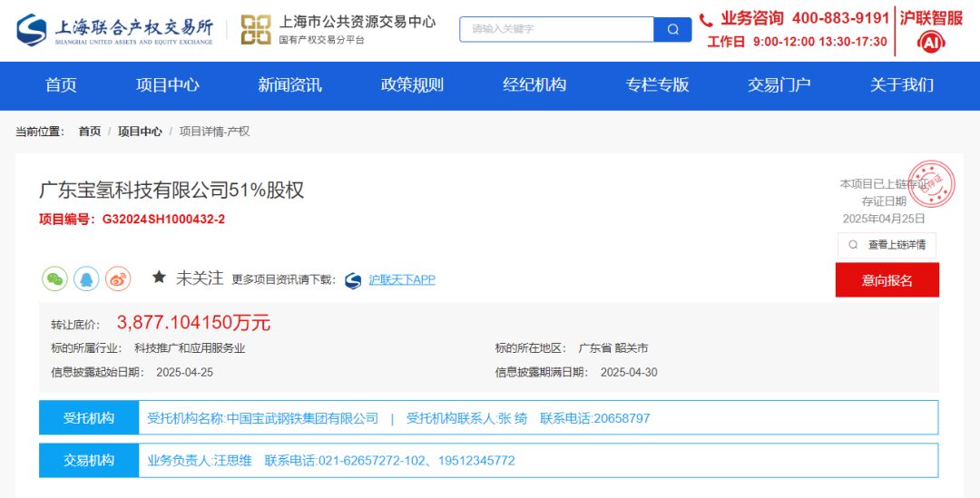This screenshot has width=980, height=498.
Task: Focus the keyword search input field
Action: pos(556,29)
